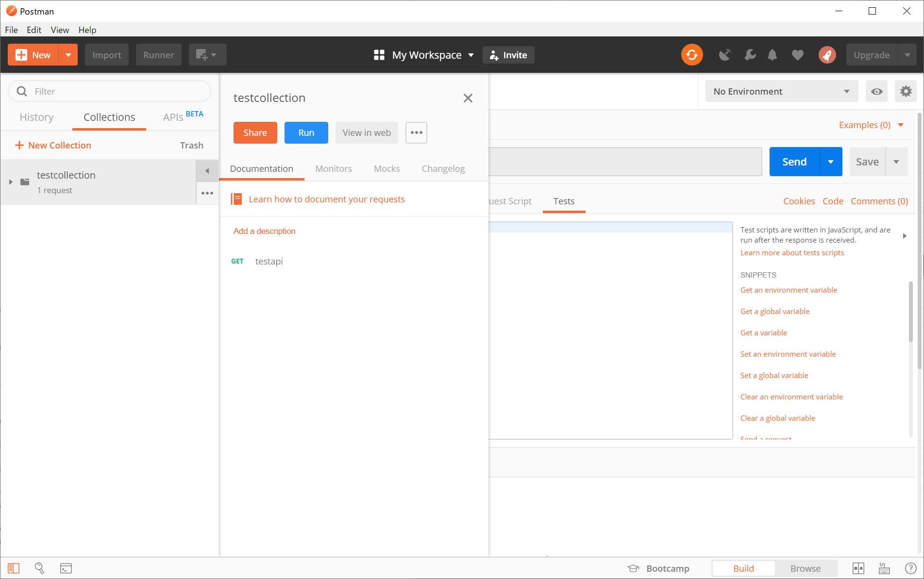
Task: Click the blue Send button
Action: click(x=794, y=162)
